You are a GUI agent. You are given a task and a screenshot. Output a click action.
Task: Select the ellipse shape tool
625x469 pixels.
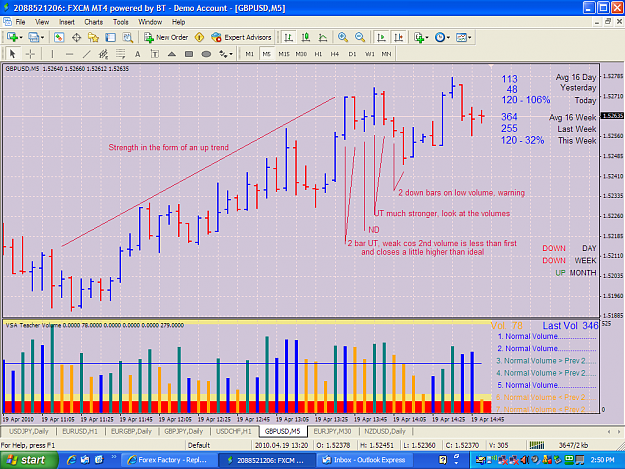coord(206,54)
